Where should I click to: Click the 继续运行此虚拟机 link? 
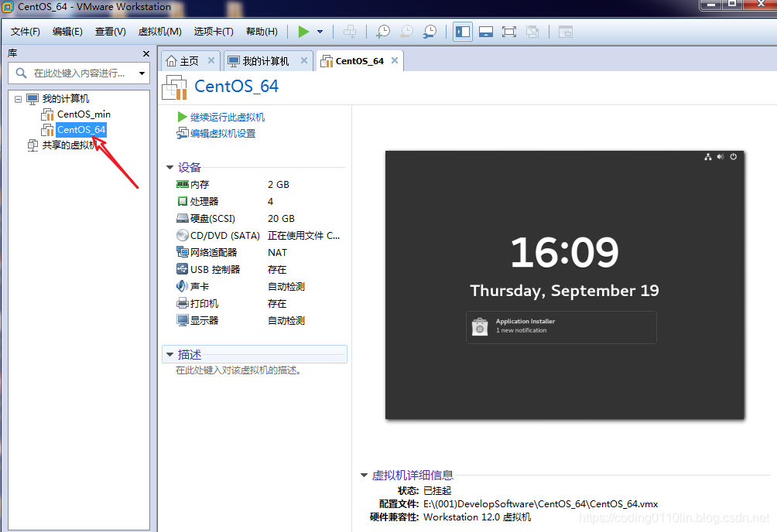click(x=228, y=118)
